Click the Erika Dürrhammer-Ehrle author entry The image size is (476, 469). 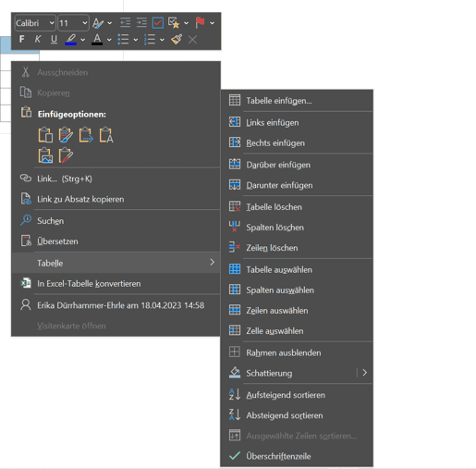116,305
